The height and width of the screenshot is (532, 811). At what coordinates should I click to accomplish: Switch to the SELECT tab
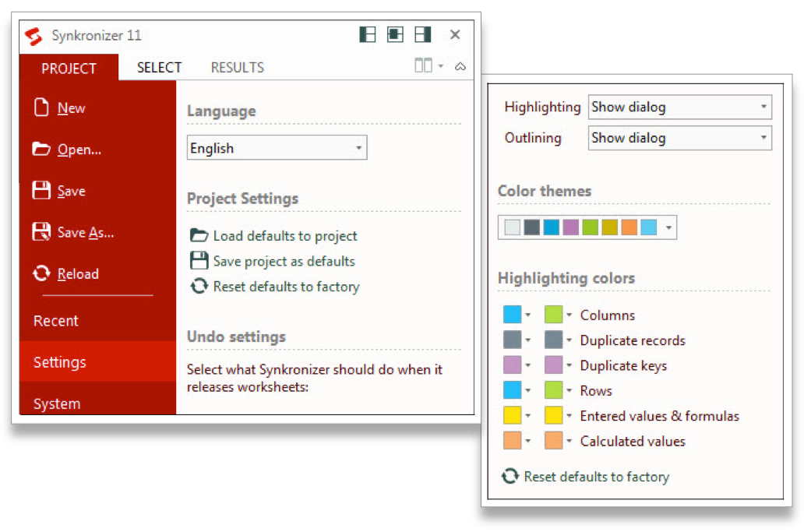tap(159, 68)
